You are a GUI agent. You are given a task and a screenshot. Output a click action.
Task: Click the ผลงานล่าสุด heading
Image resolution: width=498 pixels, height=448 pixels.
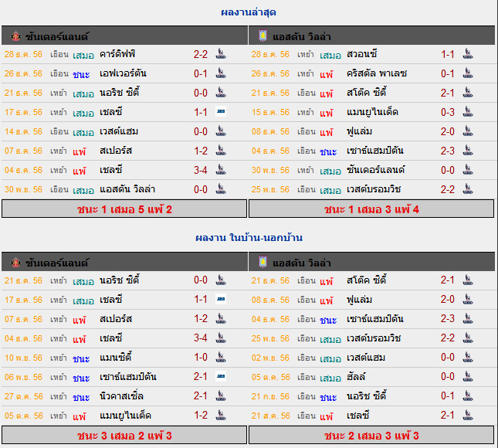pyautogui.click(x=249, y=12)
